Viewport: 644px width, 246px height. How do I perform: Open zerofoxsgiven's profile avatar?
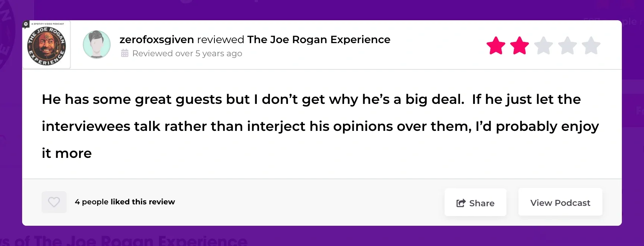[97, 45]
